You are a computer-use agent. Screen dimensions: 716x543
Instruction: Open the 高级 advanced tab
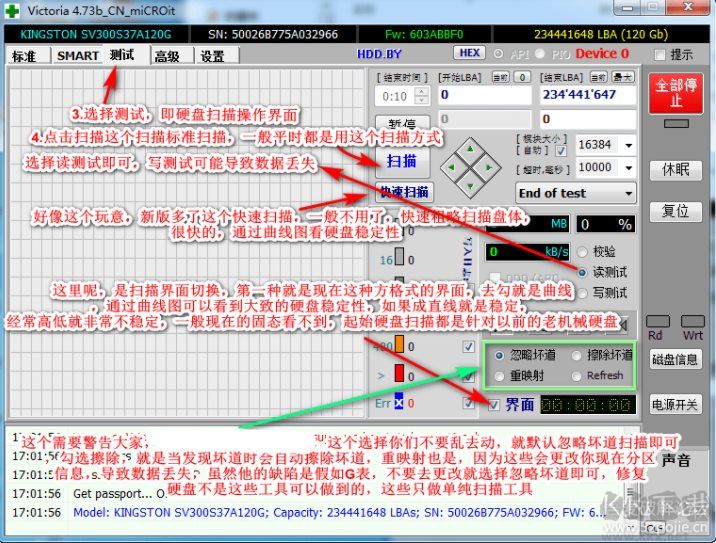coord(167,56)
